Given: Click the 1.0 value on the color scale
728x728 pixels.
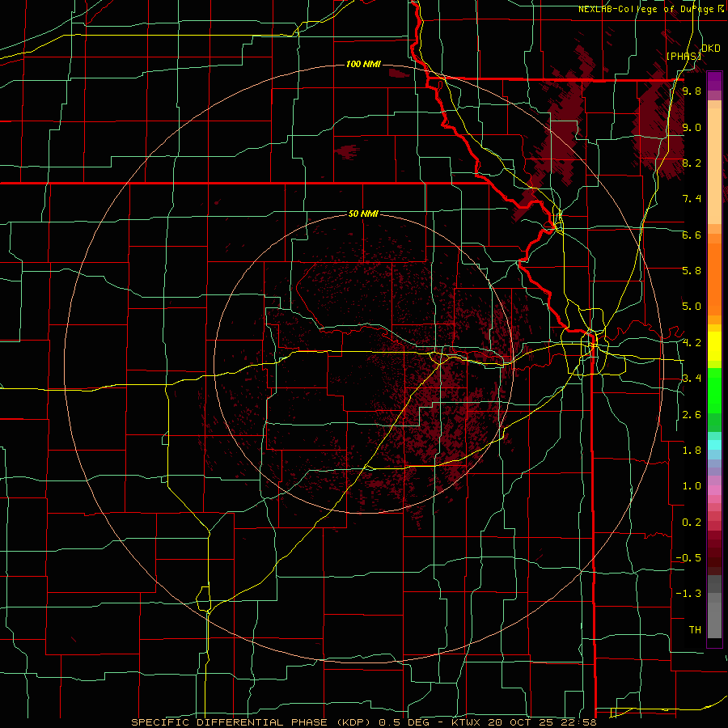Looking at the screenshot, I should point(692,486).
